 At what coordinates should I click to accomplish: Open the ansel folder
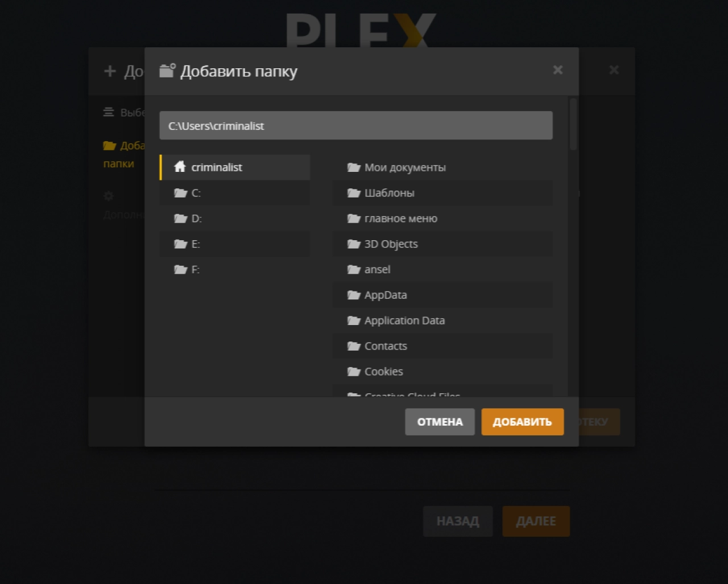pyautogui.click(x=442, y=270)
